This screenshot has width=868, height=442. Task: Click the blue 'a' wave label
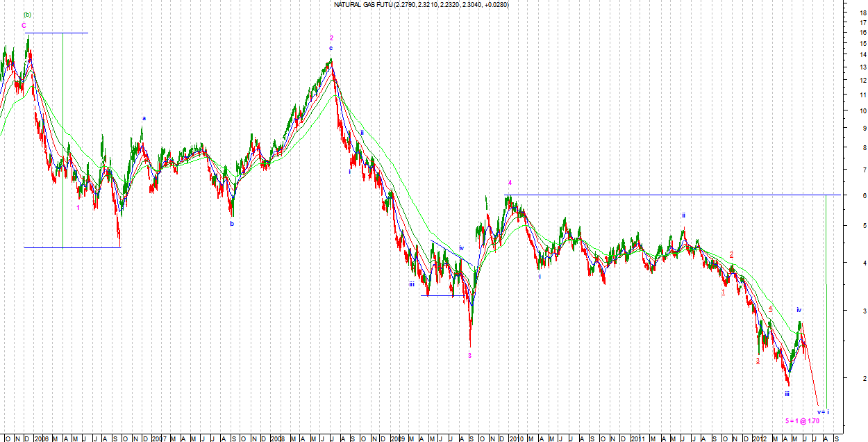point(144,118)
